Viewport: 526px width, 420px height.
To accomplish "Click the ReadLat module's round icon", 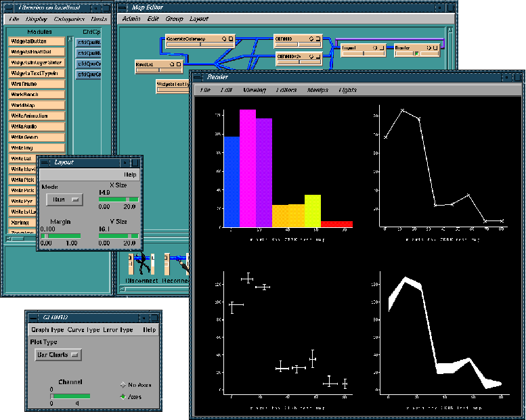I will 173,64.
